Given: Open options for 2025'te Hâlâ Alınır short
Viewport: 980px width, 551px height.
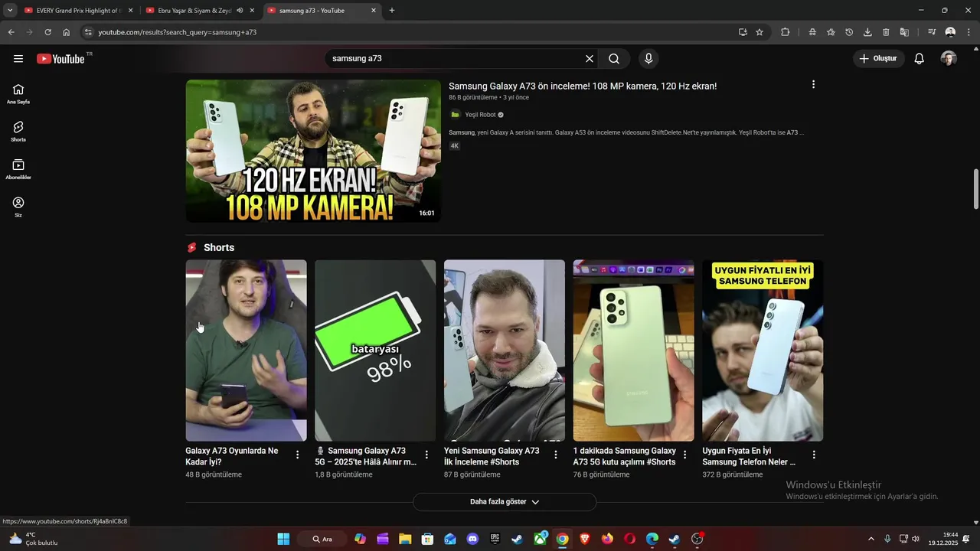Looking at the screenshot, I should 426,455.
